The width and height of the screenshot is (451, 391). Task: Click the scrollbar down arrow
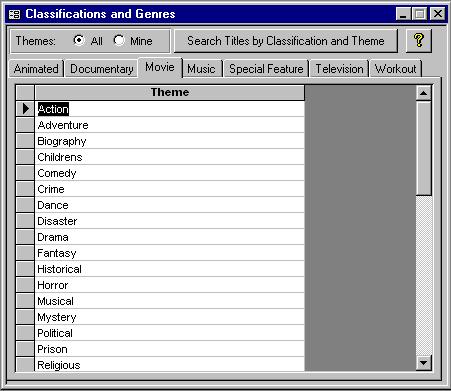(x=423, y=363)
